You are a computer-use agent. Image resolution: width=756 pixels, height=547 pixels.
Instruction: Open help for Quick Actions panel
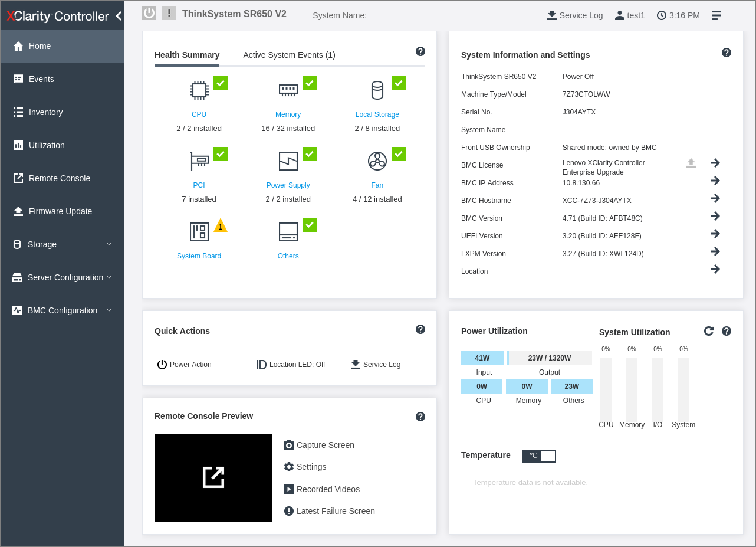click(420, 329)
